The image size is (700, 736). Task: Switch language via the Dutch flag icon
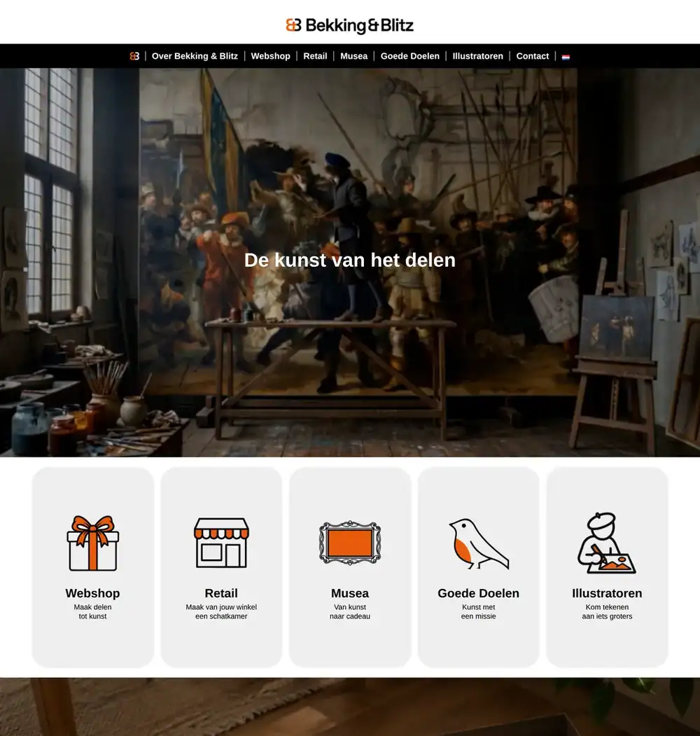click(566, 57)
